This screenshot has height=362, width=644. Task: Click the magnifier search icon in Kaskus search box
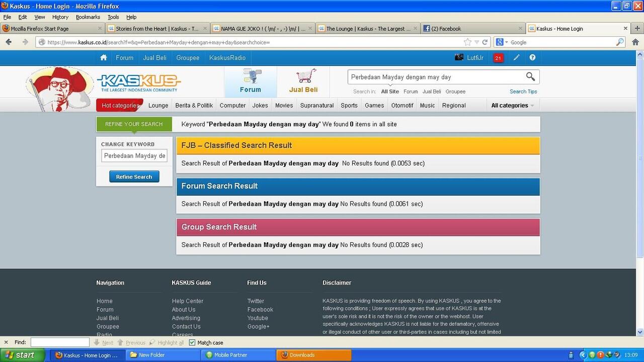(x=530, y=76)
